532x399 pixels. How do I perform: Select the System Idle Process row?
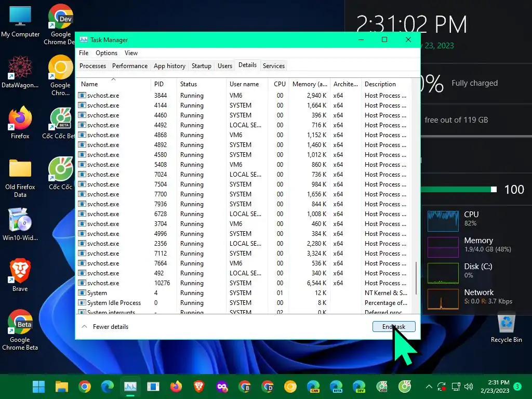(244, 303)
